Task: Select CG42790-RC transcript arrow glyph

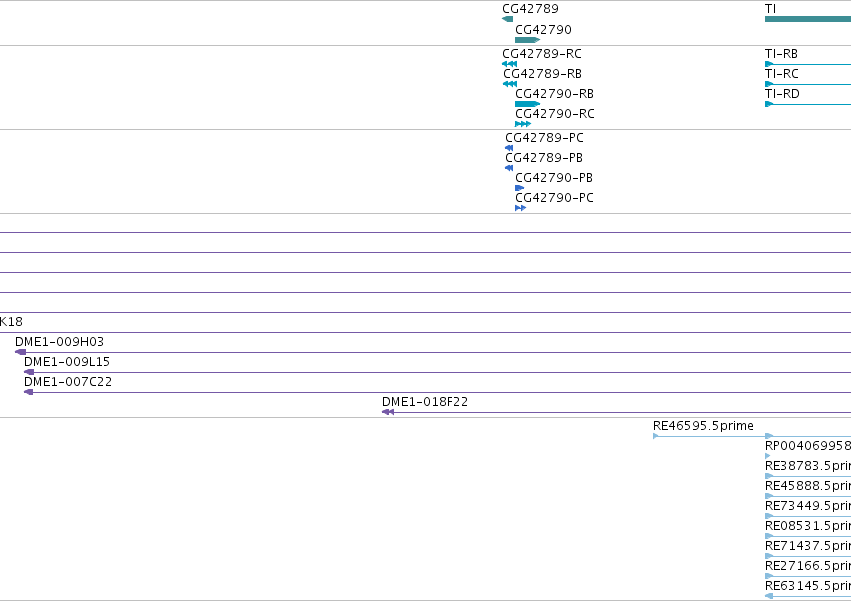Action: click(x=523, y=124)
